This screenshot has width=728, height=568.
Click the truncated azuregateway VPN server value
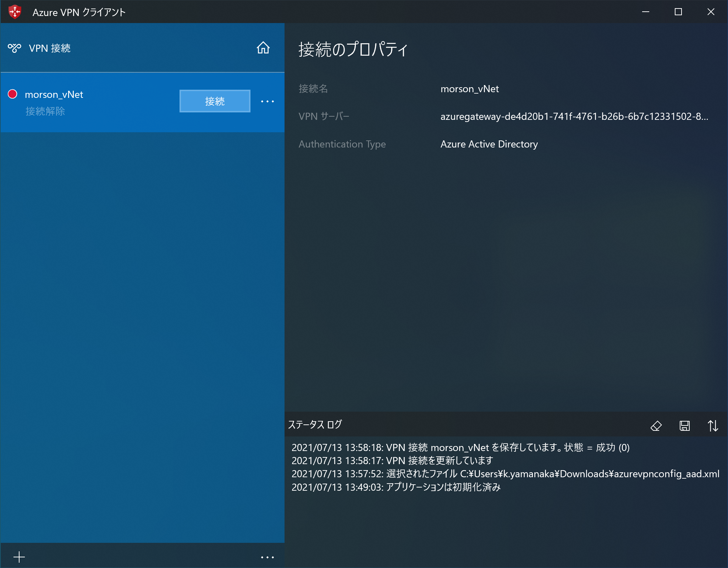click(x=574, y=117)
